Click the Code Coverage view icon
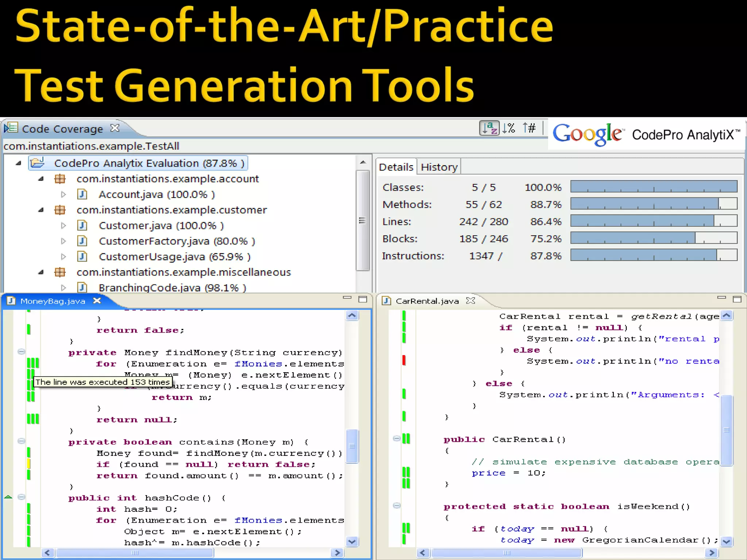This screenshot has height=560, width=747. coord(11,128)
